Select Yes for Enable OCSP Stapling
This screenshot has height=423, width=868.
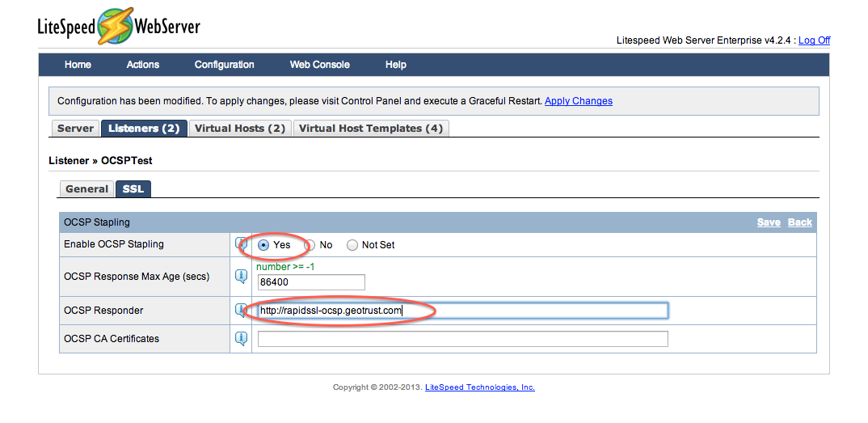(x=263, y=245)
